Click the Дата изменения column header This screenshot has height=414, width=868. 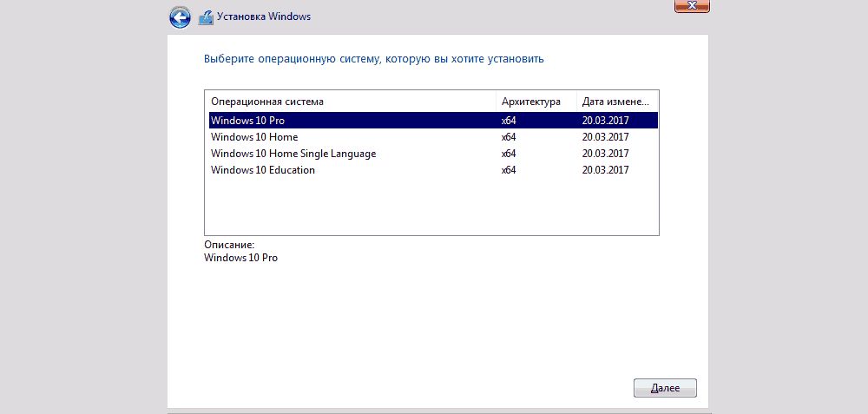click(616, 102)
